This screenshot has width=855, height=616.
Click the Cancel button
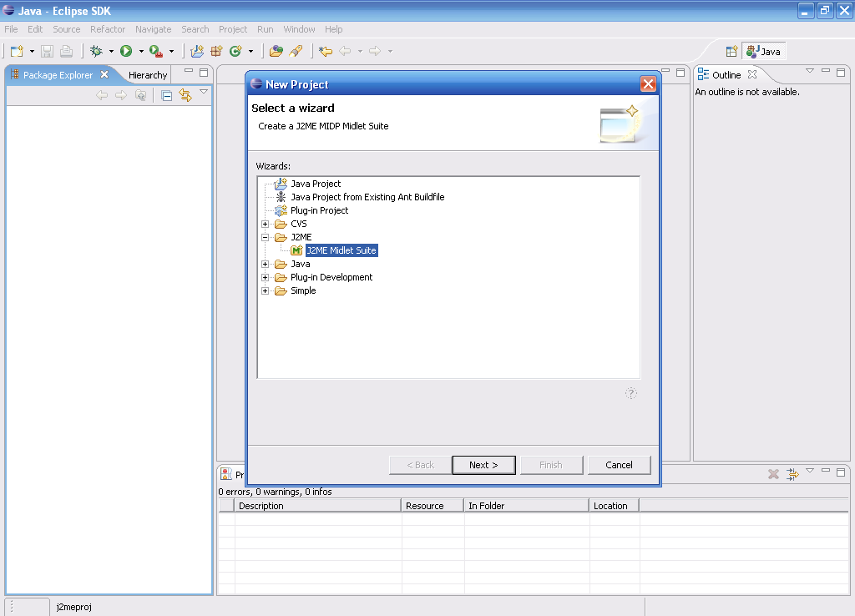coord(619,465)
